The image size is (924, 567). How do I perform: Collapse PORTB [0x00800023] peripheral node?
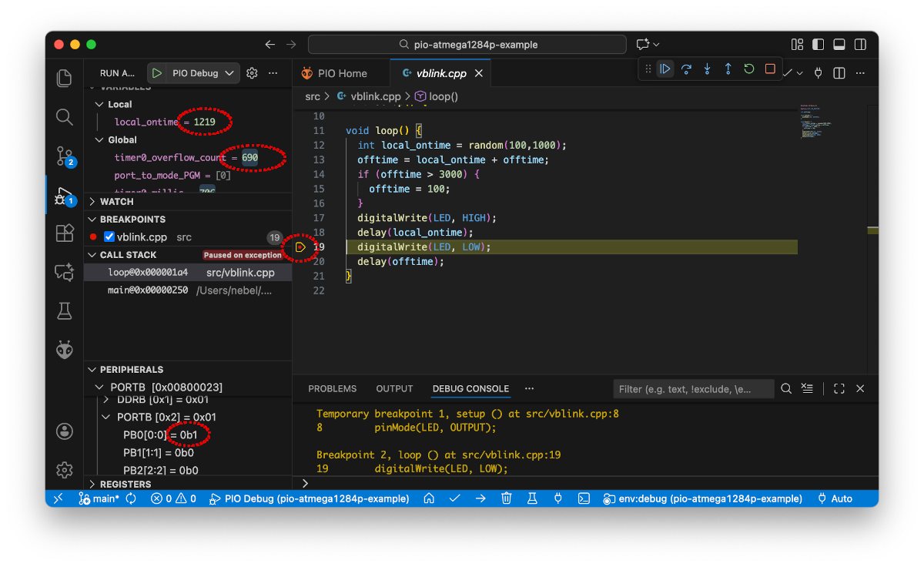click(x=99, y=388)
